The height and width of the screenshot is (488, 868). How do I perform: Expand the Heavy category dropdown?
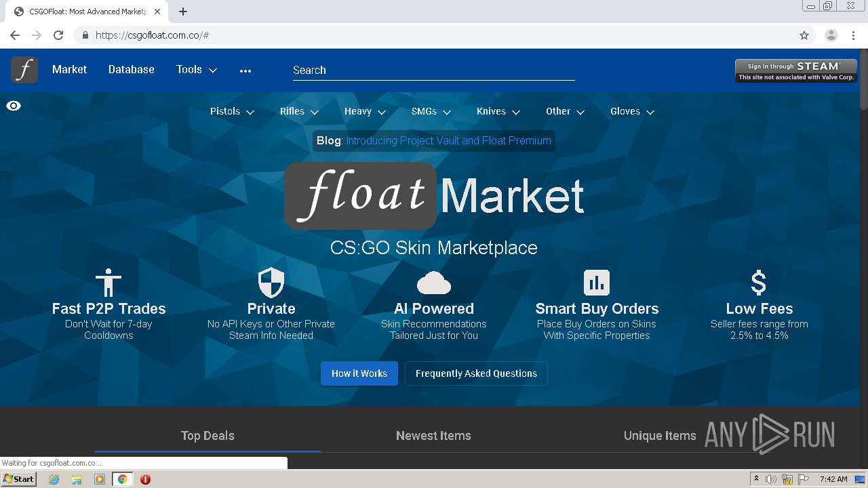tap(365, 111)
